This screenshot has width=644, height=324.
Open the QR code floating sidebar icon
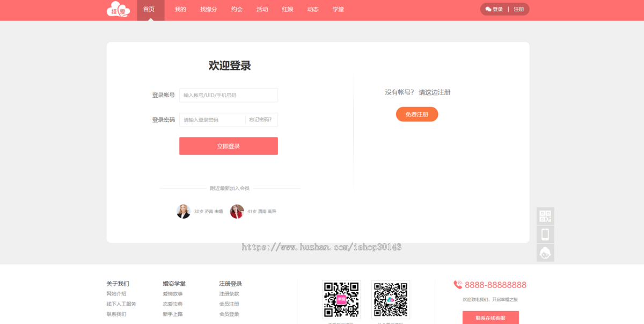545,215
